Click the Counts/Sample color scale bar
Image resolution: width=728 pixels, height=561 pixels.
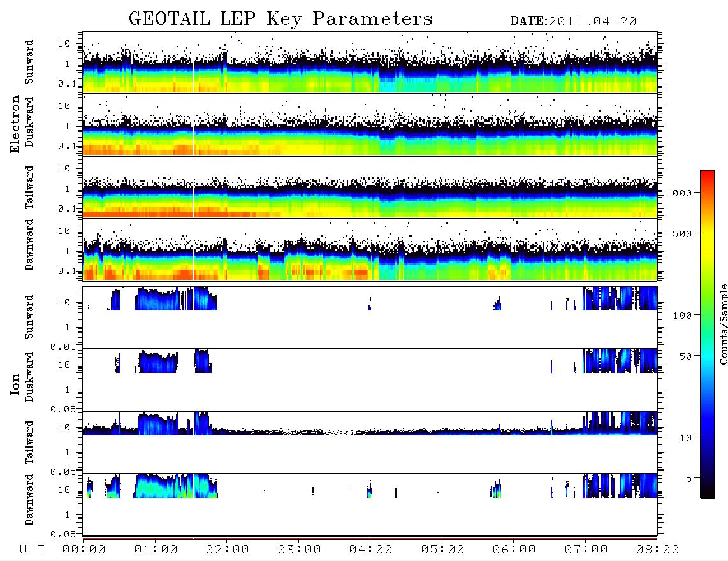click(x=708, y=334)
